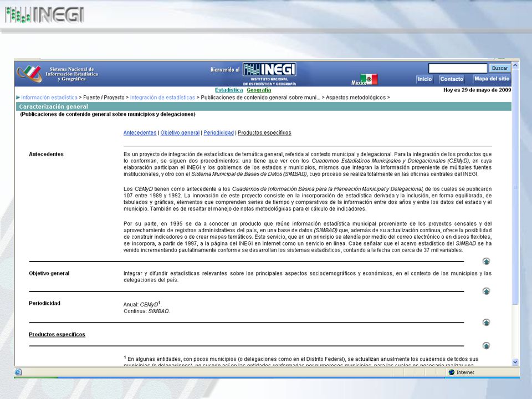Jump to Antecedentes anchor link

[140, 132]
